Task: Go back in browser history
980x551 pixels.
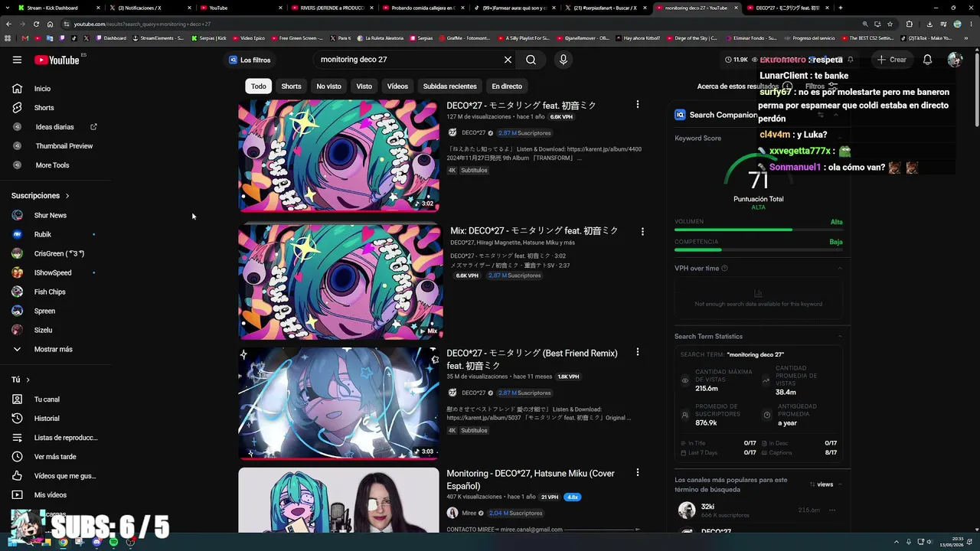Action: pyautogui.click(x=8, y=24)
